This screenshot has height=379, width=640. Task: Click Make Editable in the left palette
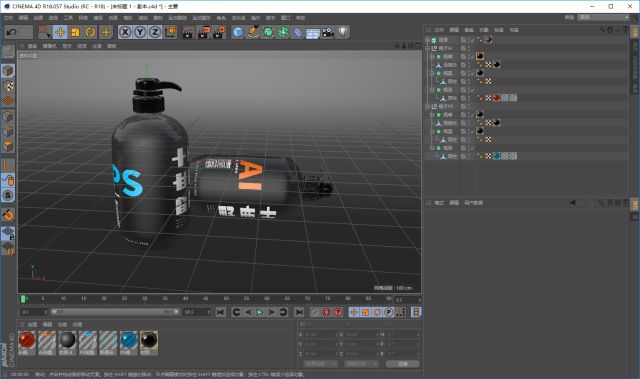pos(8,52)
